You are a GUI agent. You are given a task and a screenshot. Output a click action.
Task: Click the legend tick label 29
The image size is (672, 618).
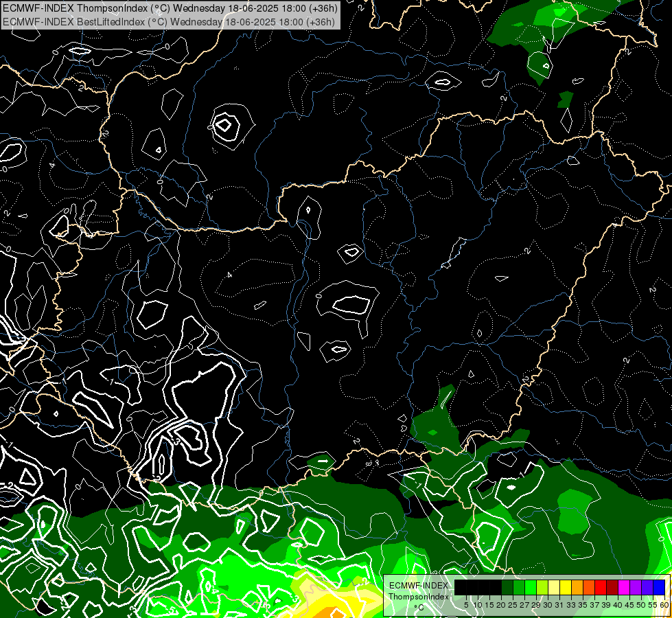[x=536, y=605]
